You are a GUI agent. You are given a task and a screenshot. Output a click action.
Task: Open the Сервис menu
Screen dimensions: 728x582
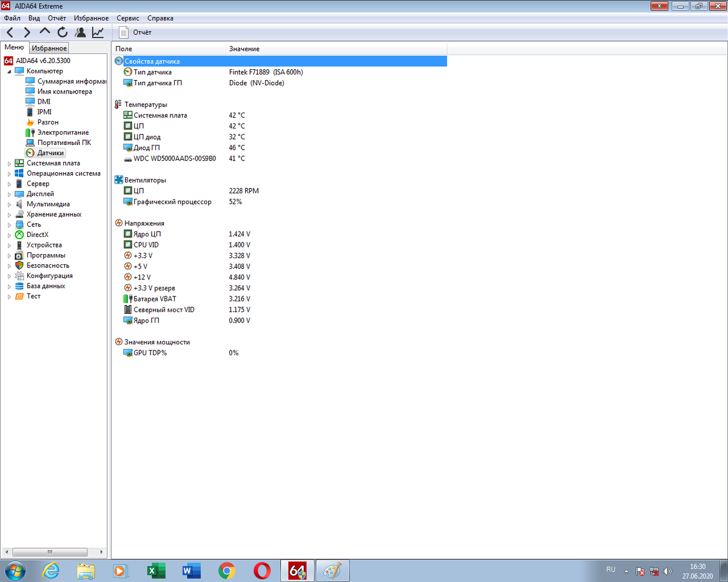click(127, 18)
